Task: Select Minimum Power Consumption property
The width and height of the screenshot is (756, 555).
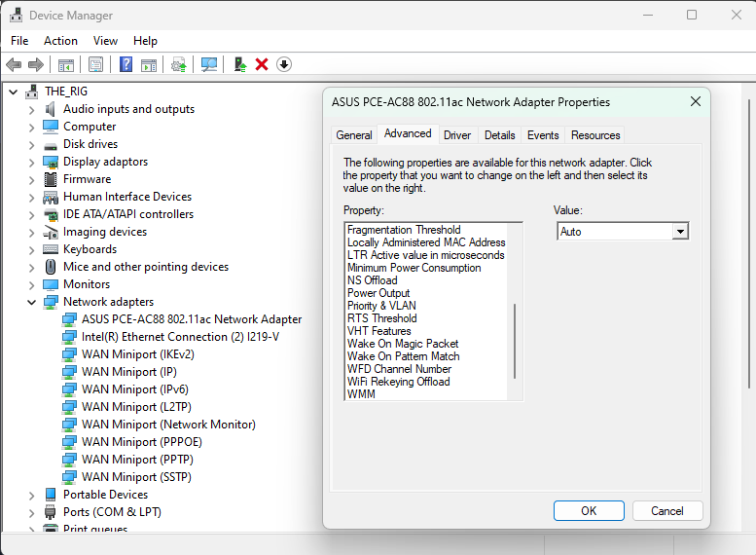Action: pos(414,268)
